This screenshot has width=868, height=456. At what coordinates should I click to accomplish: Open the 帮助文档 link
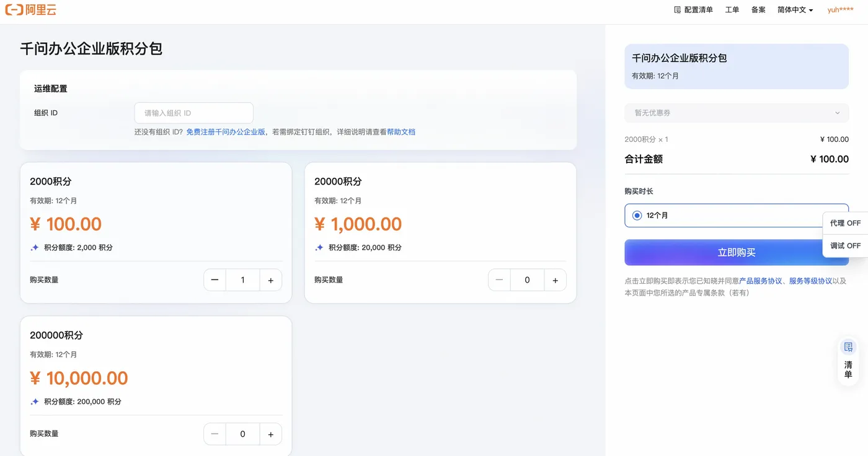401,132
